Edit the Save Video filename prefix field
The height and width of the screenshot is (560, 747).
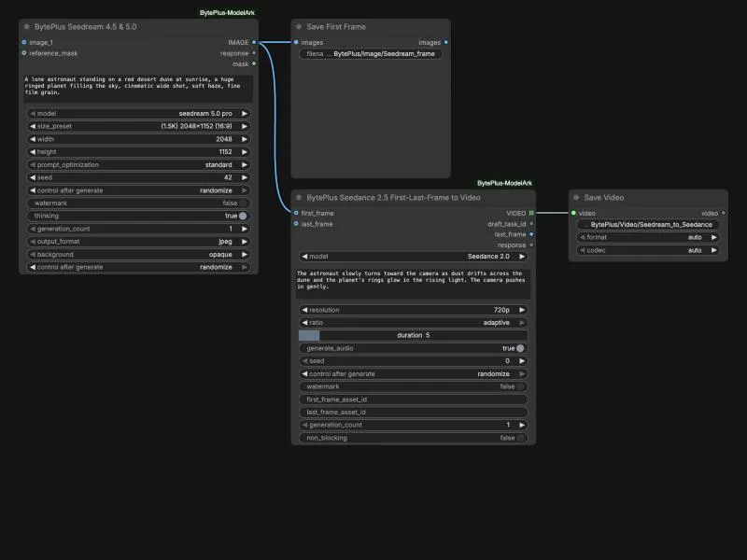point(648,224)
